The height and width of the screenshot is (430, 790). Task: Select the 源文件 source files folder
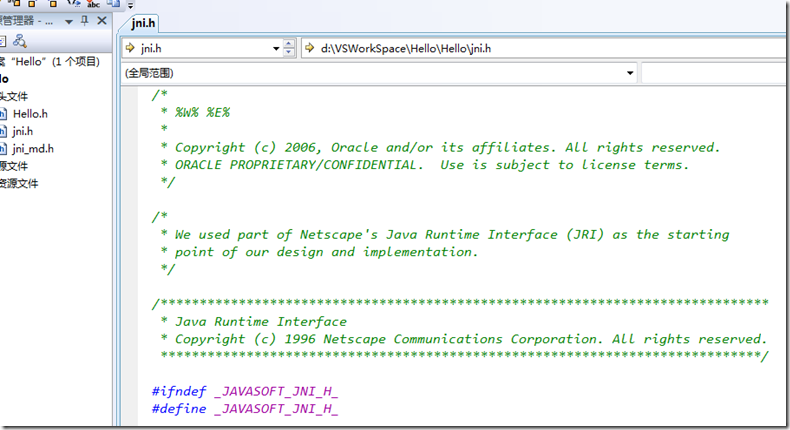[14, 166]
